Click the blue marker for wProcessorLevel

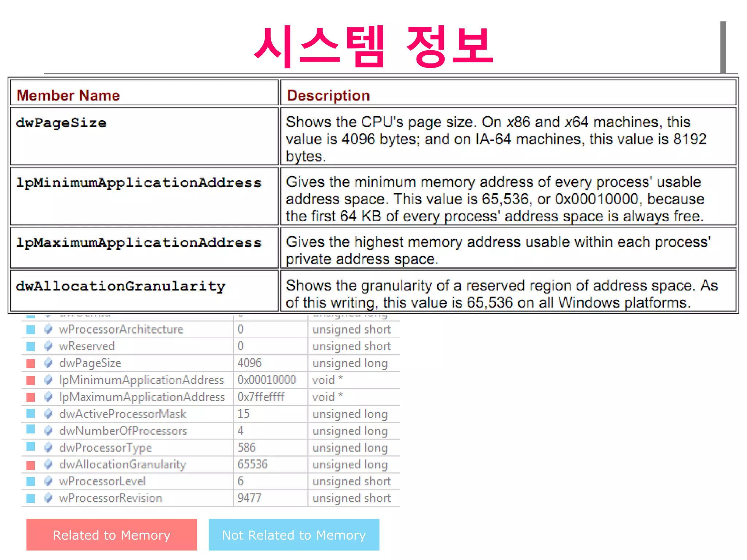pyautogui.click(x=31, y=481)
